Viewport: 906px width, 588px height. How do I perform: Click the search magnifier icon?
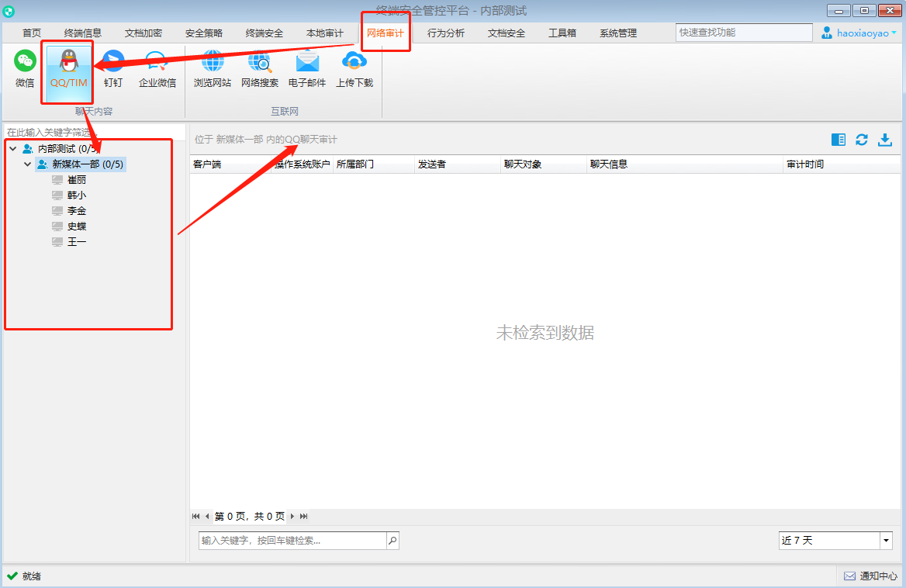coord(393,541)
